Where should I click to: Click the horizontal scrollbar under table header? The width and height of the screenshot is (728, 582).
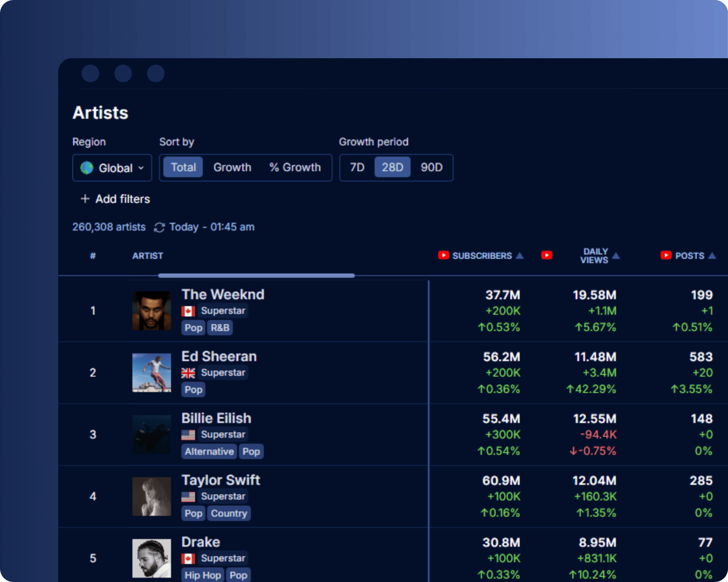coord(256,275)
